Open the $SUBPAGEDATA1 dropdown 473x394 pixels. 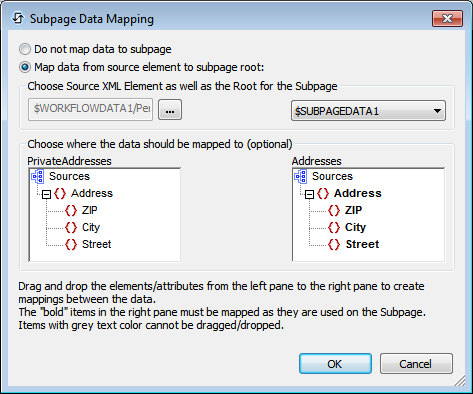click(368, 111)
